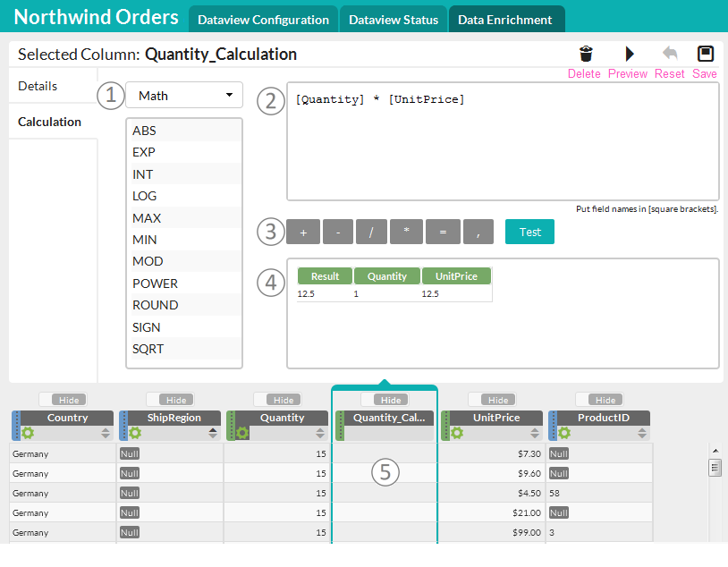Switch to the Dataview Status tab
728x567 pixels.
coord(394,20)
